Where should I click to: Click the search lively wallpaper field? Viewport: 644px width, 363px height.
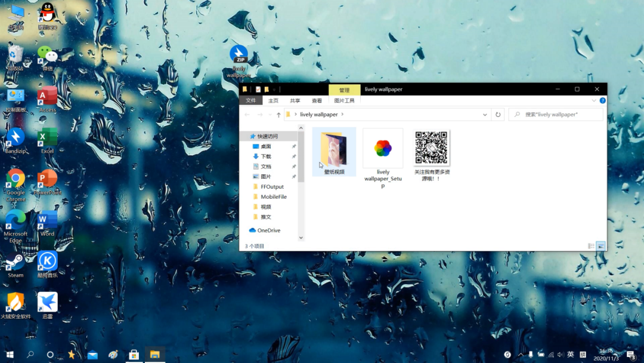(x=556, y=115)
